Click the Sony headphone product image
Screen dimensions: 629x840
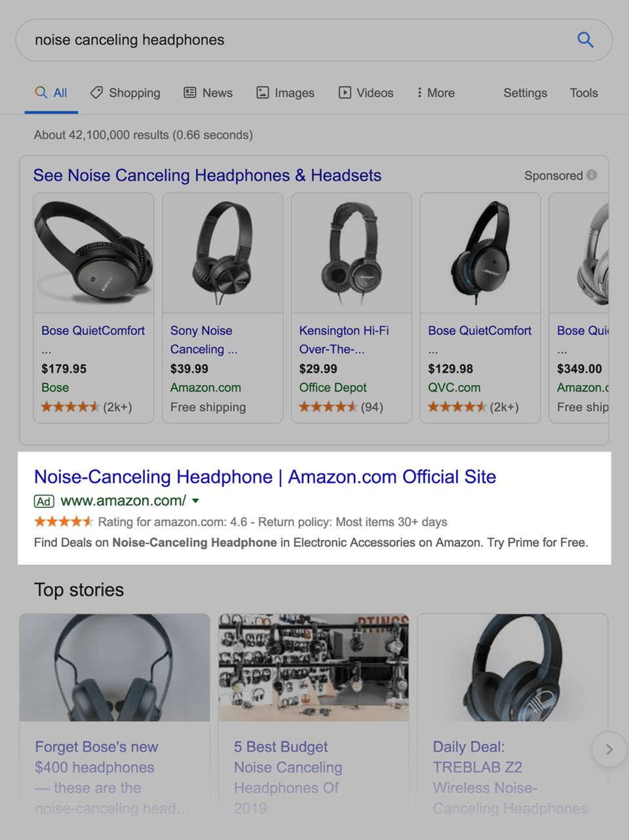(222, 253)
